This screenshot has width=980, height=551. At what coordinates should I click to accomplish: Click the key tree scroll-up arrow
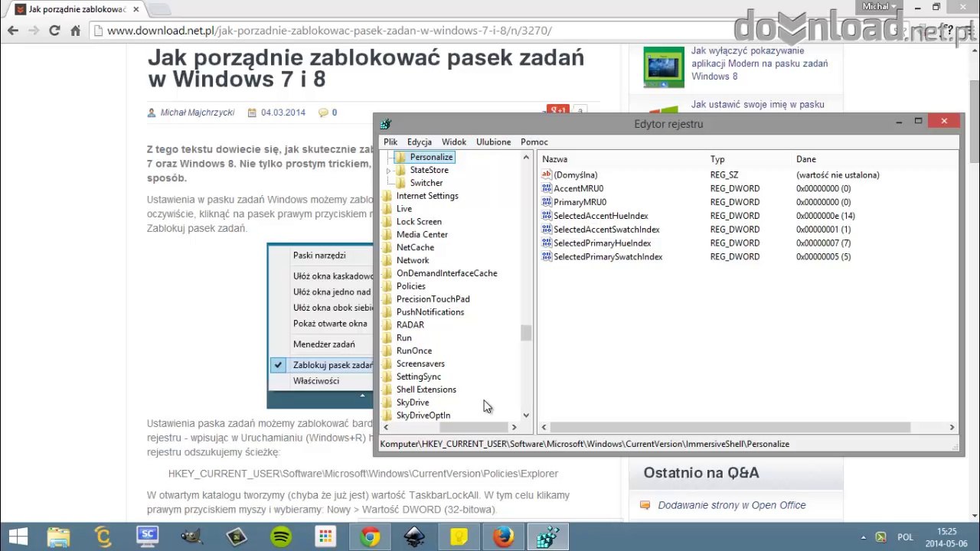click(526, 158)
